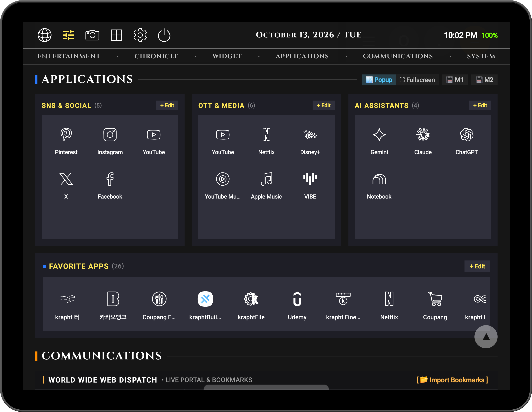Open Notebook assistant
The image size is (532, 412).
click(x=379, y=186)
